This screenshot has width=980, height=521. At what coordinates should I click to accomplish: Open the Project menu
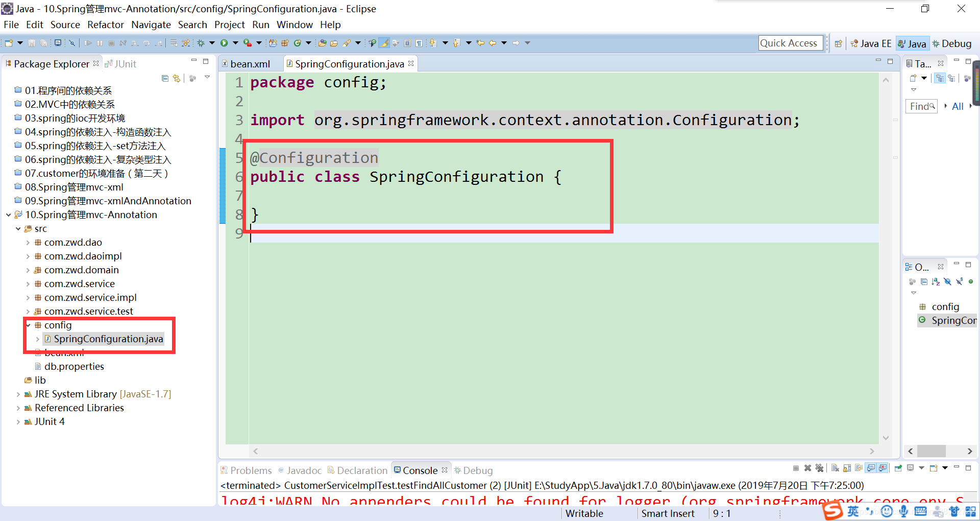pyautogui.click(x=230, y=25)
